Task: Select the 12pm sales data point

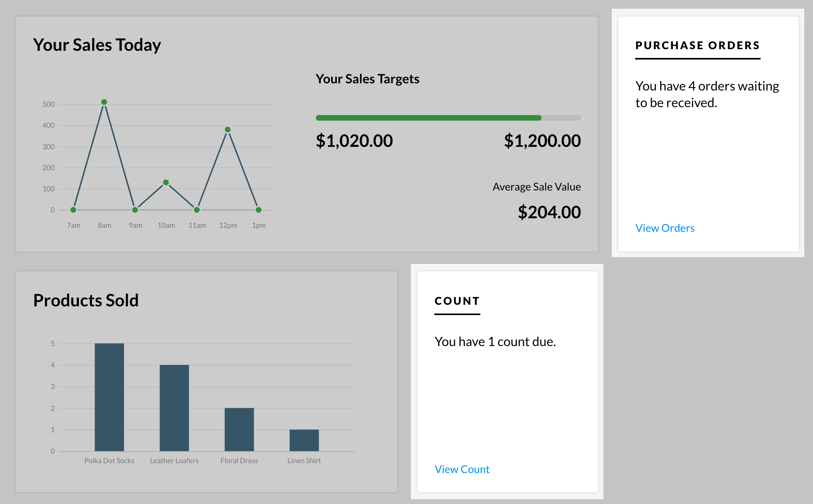Action: click(x=227, y=129)
